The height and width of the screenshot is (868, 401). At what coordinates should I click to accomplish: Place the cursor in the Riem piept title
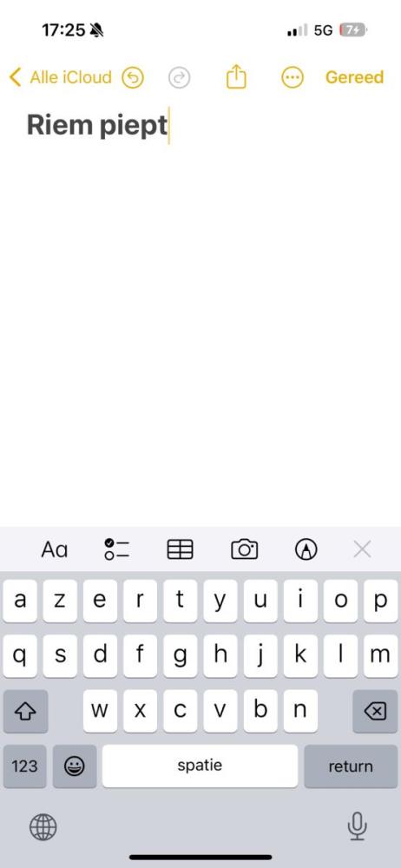point(97,125)
